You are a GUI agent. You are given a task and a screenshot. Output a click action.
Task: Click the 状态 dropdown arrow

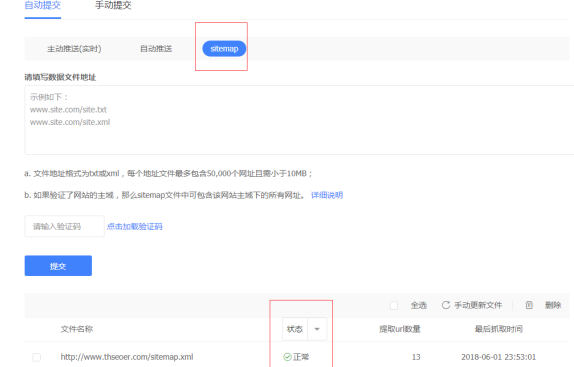(317, 329)
